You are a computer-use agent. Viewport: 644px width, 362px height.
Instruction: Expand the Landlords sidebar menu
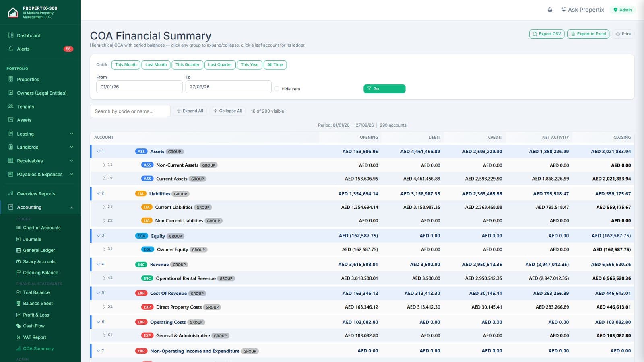tap(72, 147)
